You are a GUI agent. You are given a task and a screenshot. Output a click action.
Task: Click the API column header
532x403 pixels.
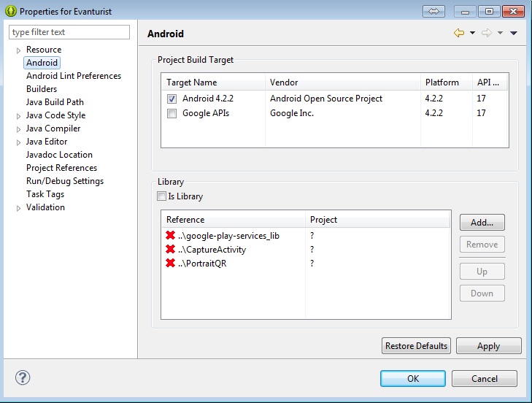pos(490,82)
